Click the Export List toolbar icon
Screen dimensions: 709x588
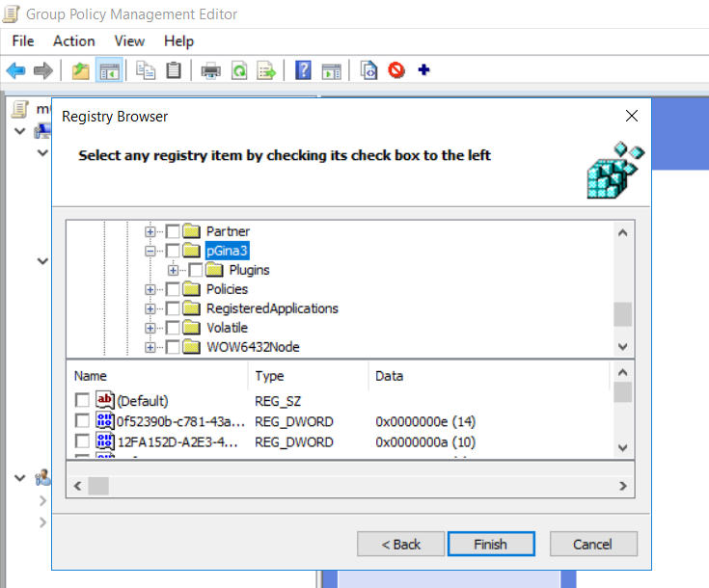tap(266, 70)
